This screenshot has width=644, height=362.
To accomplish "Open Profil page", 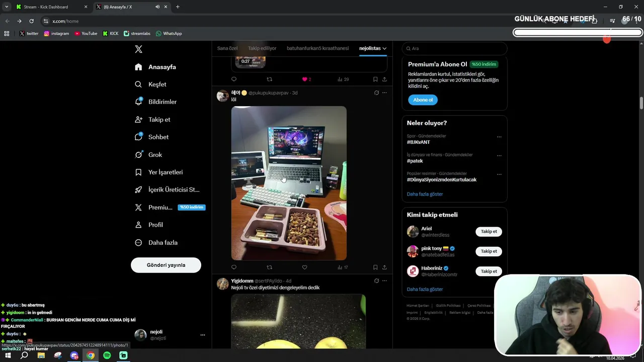I will [x=149, y=225].
